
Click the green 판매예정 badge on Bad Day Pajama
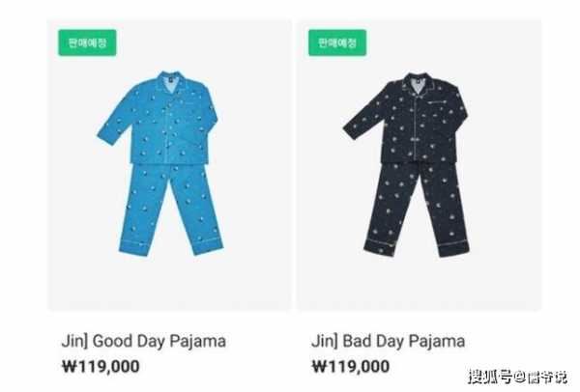337,42
